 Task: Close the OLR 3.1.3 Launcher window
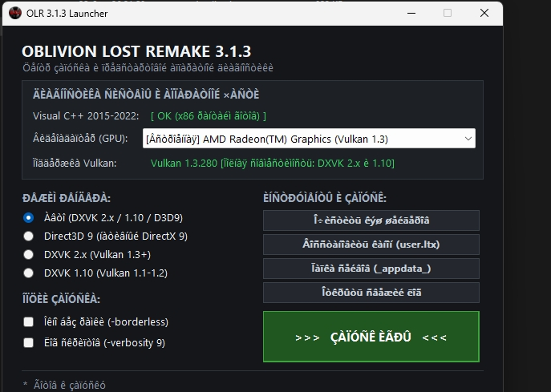coord(484,13)
